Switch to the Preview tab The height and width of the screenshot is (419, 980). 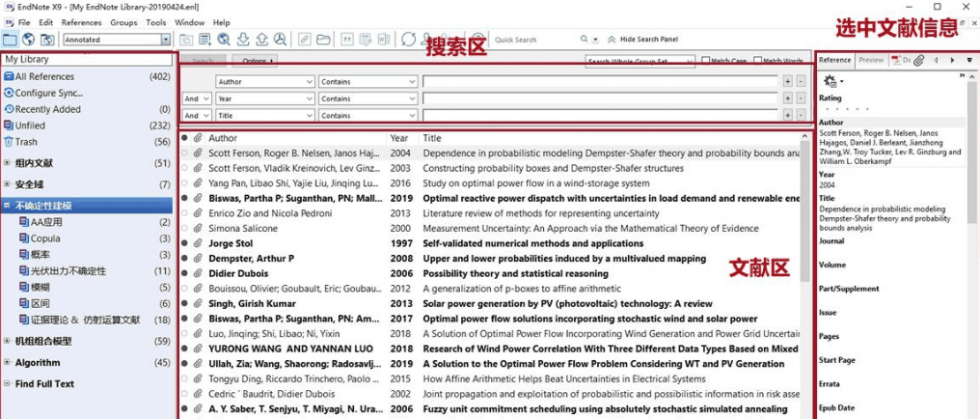[871, 60]
